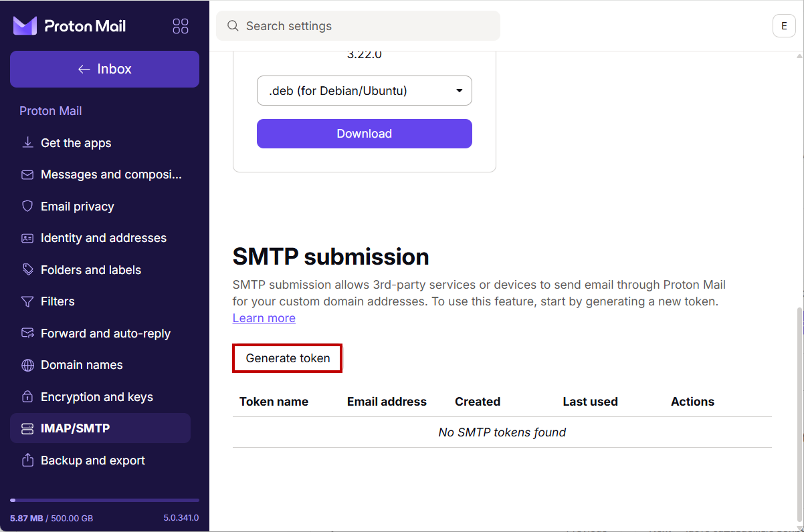Click the Backup and export icon
The image size is (804, 532).
(27, 460)
